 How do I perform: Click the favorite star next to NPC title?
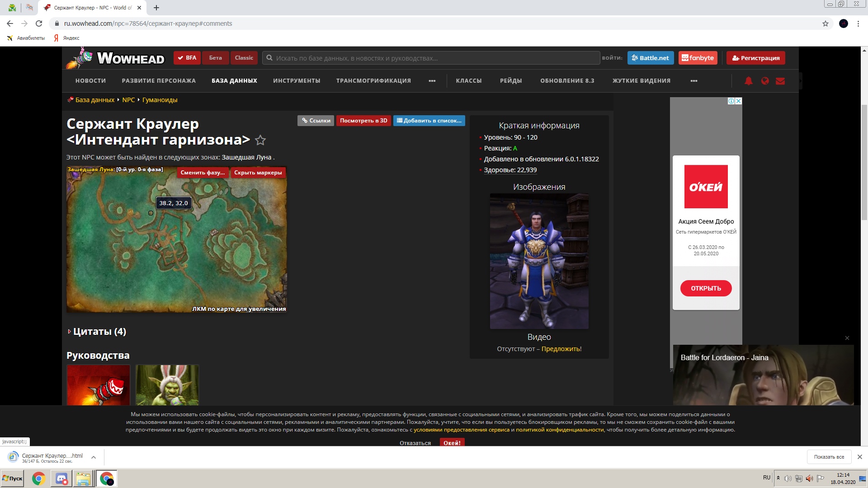[x=260, y=141]
